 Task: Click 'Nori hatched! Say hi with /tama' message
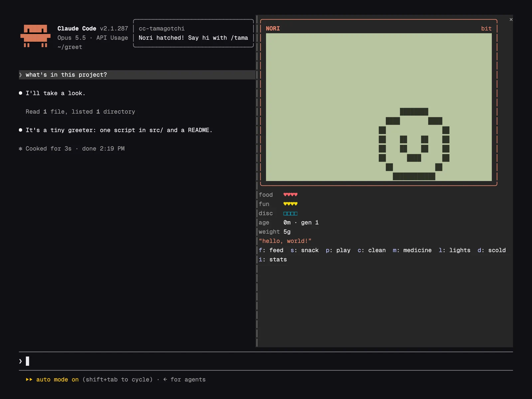point(193,38)
